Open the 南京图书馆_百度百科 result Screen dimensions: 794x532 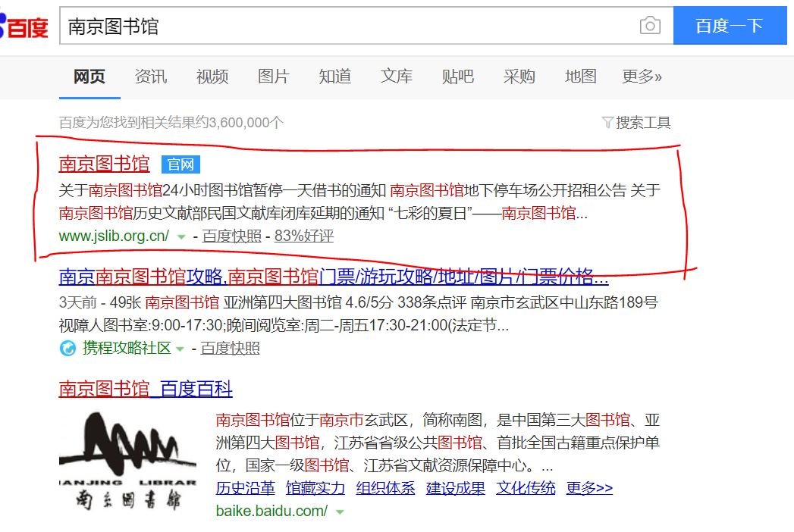(x=145, y=389)
